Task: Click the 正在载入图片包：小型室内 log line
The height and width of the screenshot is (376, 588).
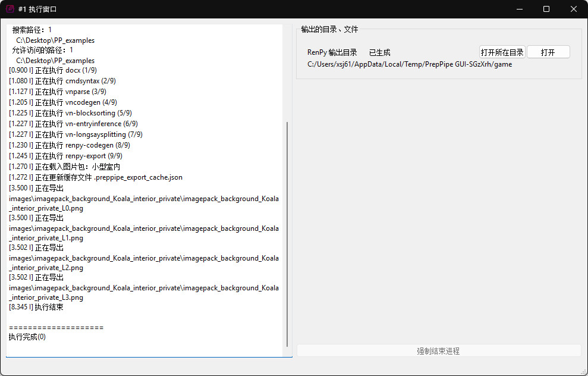Action: [64, 167]
